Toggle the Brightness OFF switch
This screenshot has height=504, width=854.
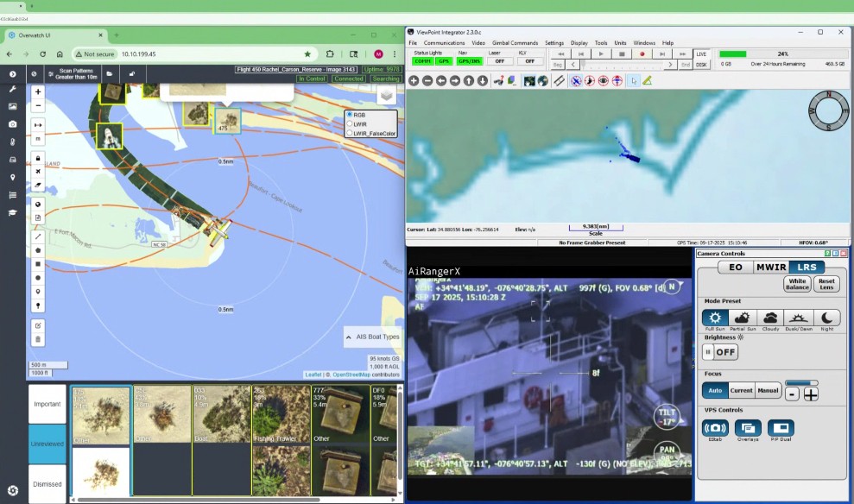coord(720,352)
